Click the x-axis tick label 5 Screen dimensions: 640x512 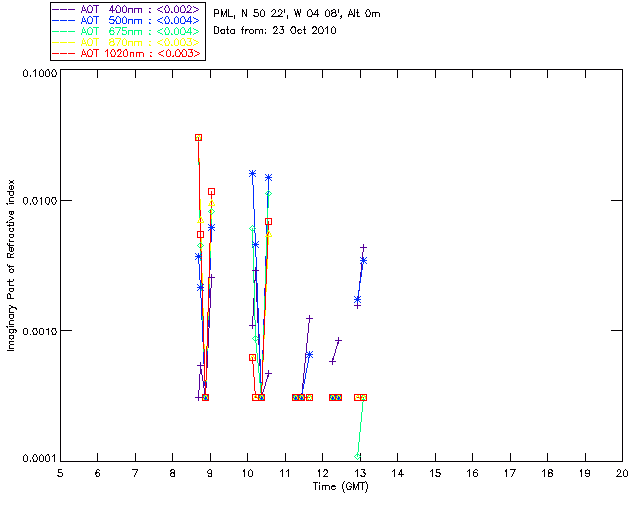coord(60,473)
